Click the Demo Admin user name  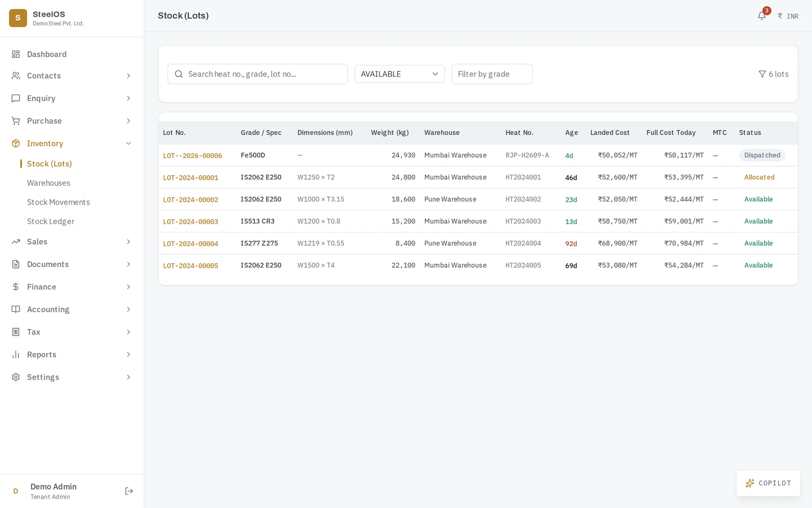(x=53, y=486)
